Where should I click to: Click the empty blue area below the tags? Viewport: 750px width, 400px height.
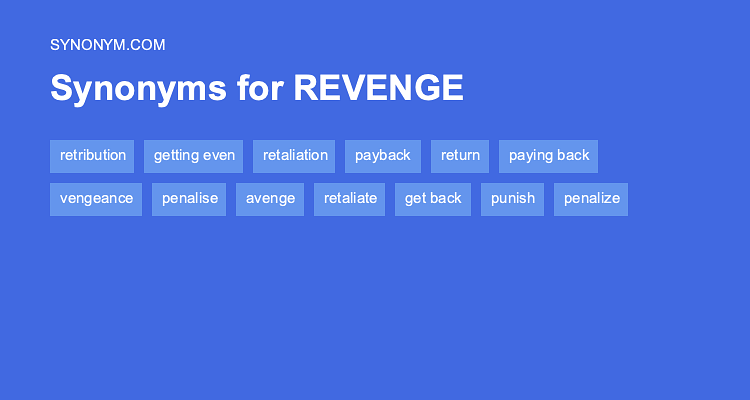pos(375,310)
